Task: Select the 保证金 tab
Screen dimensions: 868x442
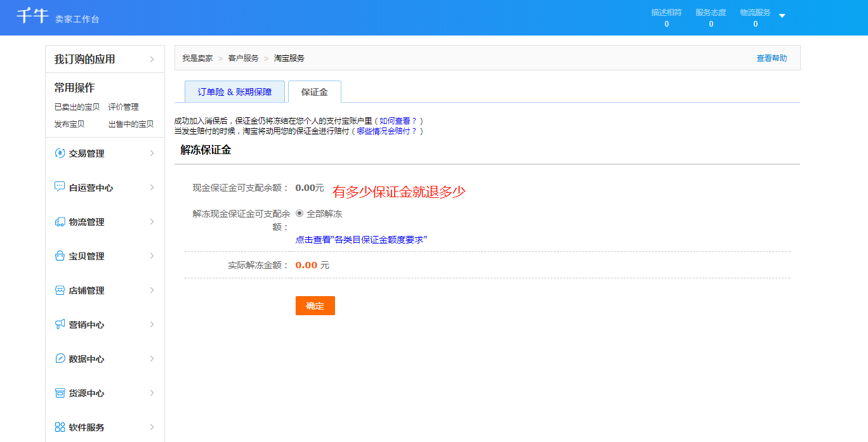Action: click(x=315, y=92)
